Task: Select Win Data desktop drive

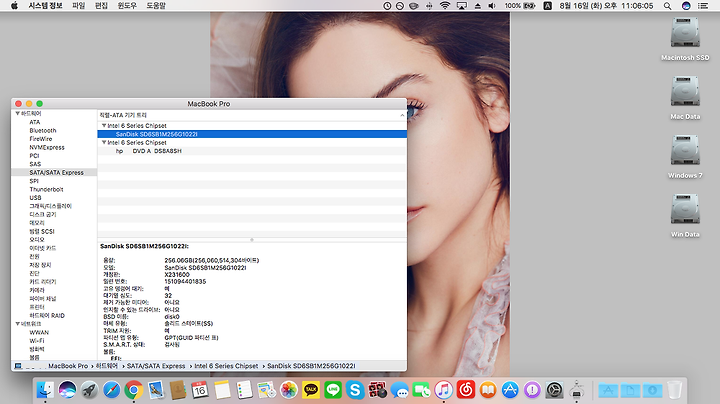Action: (685, 215)
